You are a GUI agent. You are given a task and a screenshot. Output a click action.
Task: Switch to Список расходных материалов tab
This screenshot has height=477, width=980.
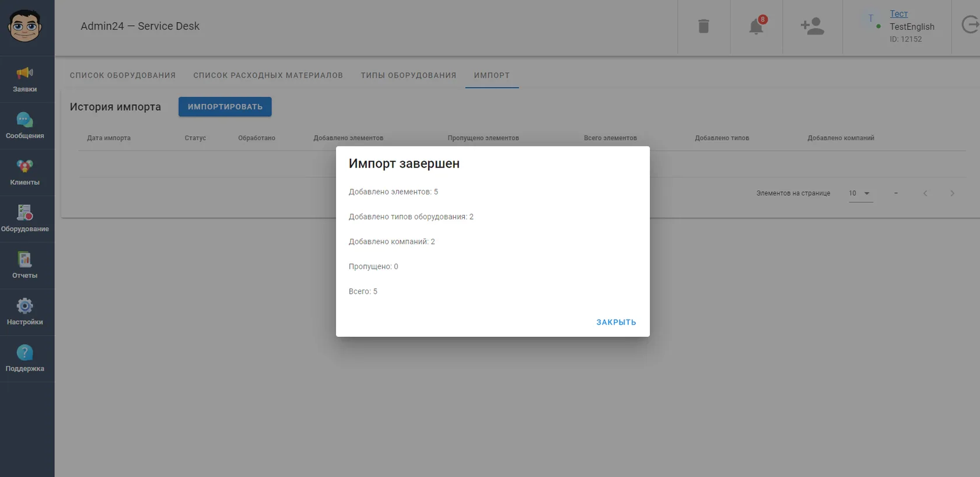click(x=268, y=75)
